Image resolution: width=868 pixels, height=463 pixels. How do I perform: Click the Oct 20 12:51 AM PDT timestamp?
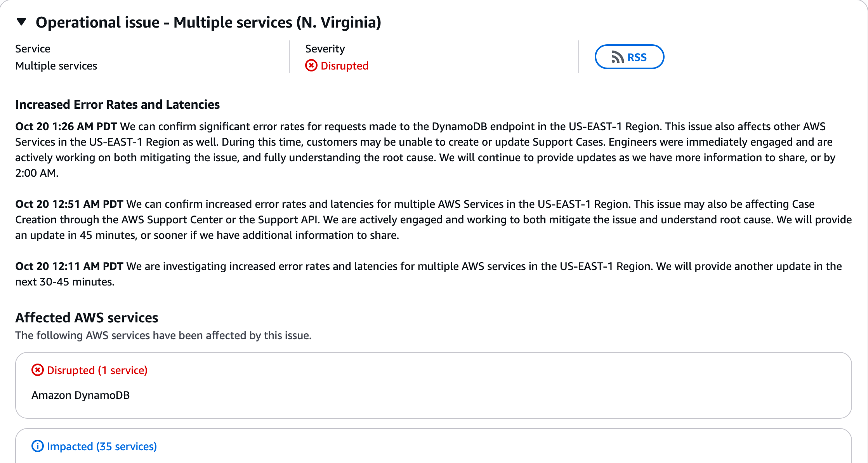69,204
